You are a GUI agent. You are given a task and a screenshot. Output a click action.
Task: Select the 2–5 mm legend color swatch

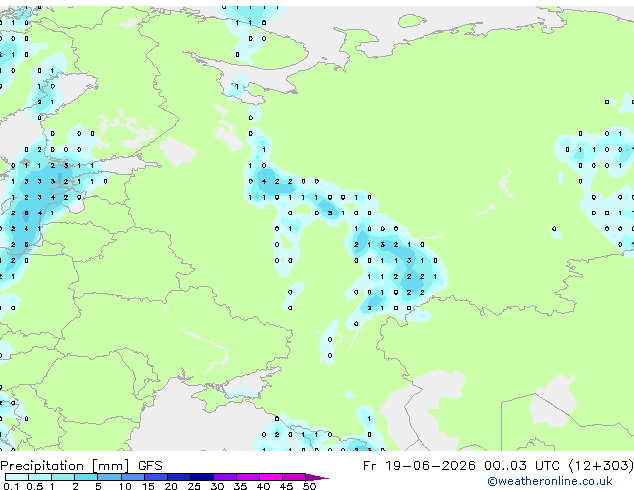tap(86, 477)
